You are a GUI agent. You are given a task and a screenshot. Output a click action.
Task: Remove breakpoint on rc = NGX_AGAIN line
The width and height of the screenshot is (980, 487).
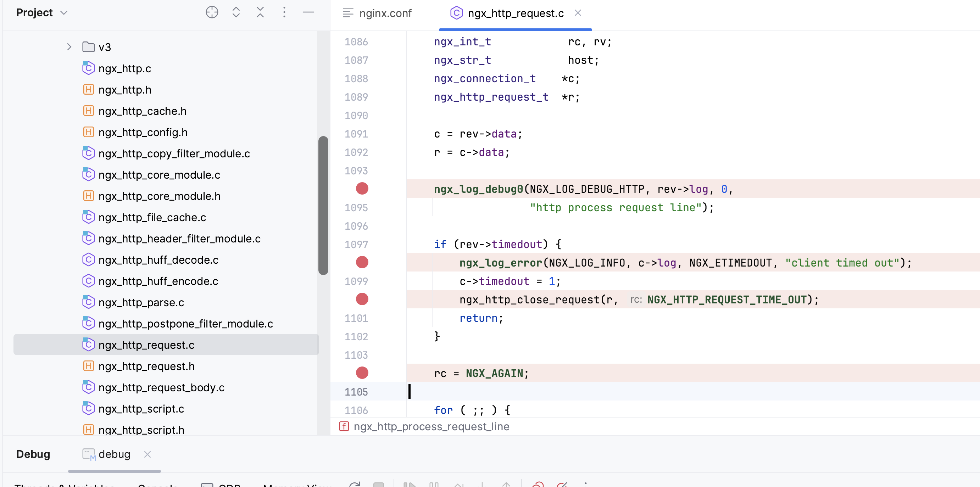tap(362, 373)
